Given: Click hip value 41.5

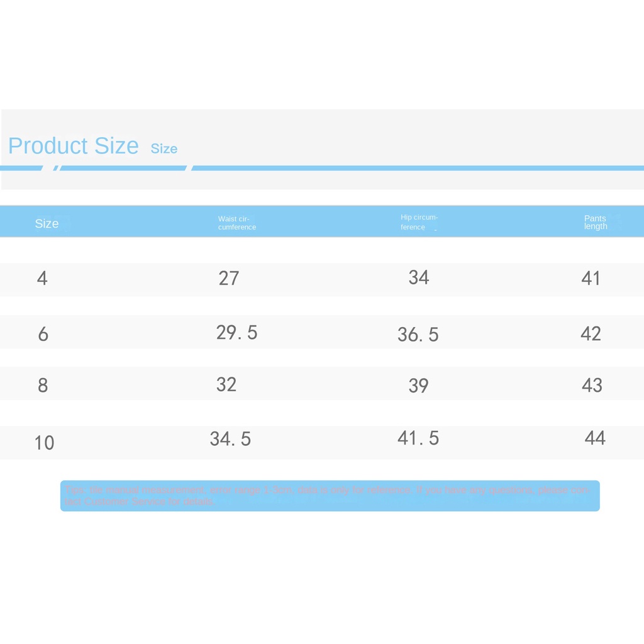Looking at the screenshot, I should pos(418,438).
